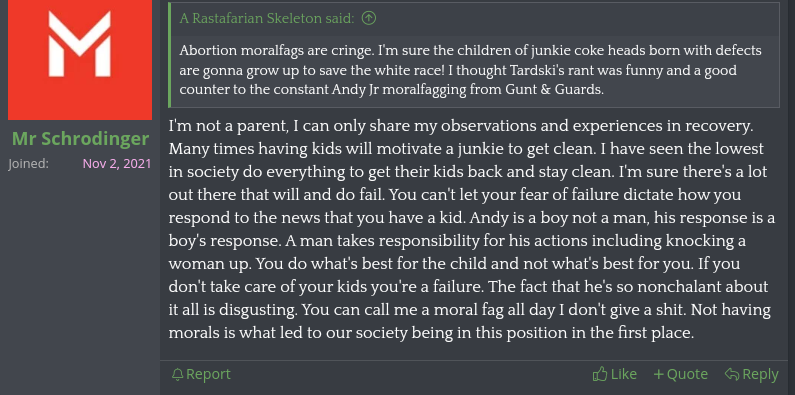Screen dimensions: 795x395
Task: Click the "A Rastafarian Skeleton said:" link
Action: tap(267, 19)
